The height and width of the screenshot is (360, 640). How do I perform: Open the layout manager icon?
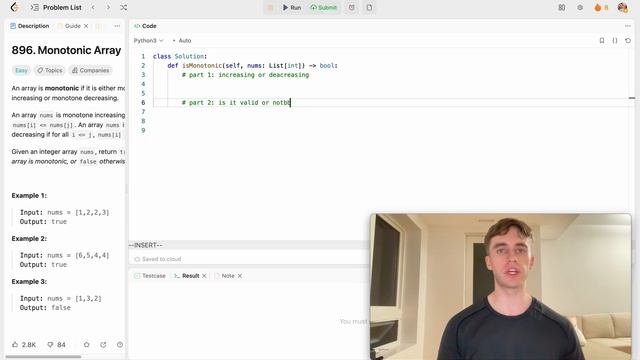562,7
